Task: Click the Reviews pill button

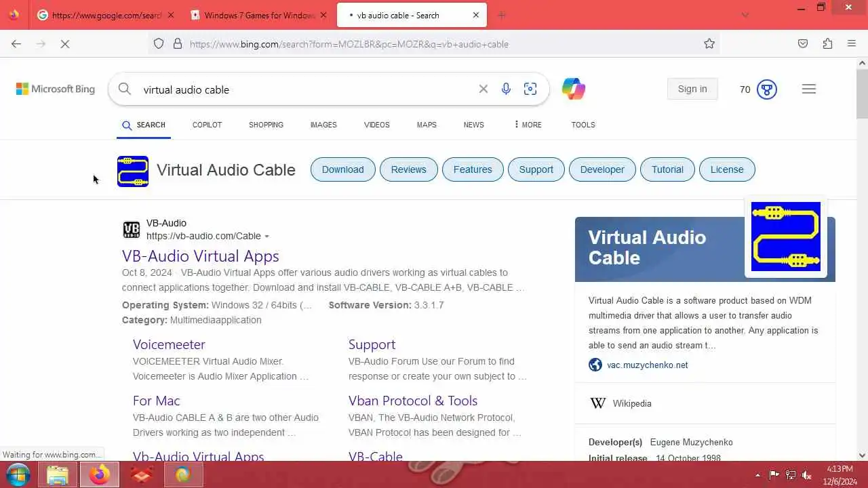Action: pos(408,169)
